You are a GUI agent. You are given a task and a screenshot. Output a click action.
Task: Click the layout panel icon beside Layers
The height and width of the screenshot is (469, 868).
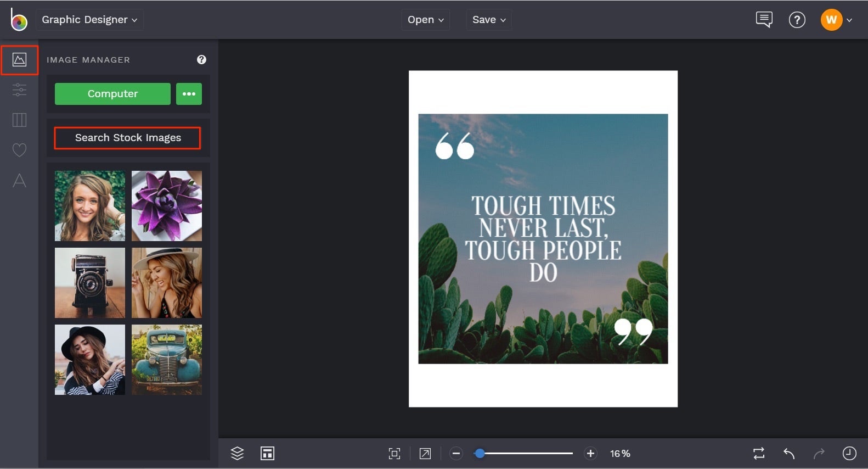tap(267, 453)
